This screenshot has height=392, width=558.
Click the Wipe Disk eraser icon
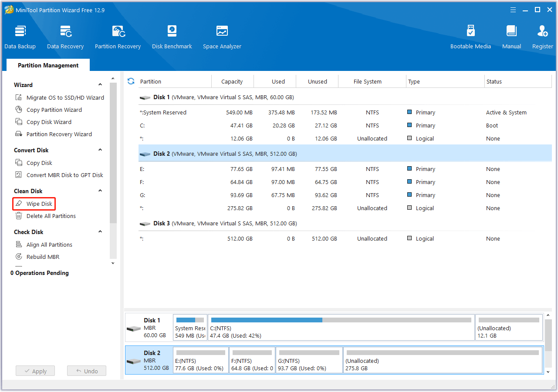[x=19, y=204]
